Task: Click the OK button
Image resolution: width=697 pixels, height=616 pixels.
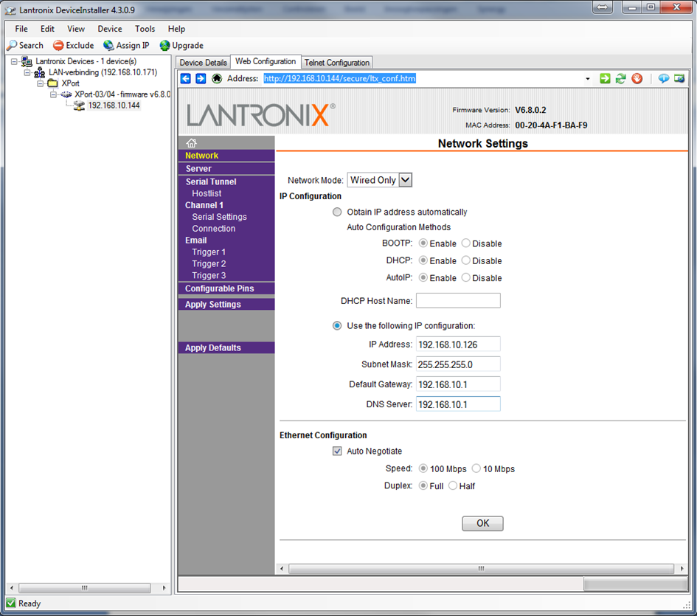Action: tap(482, 524)
